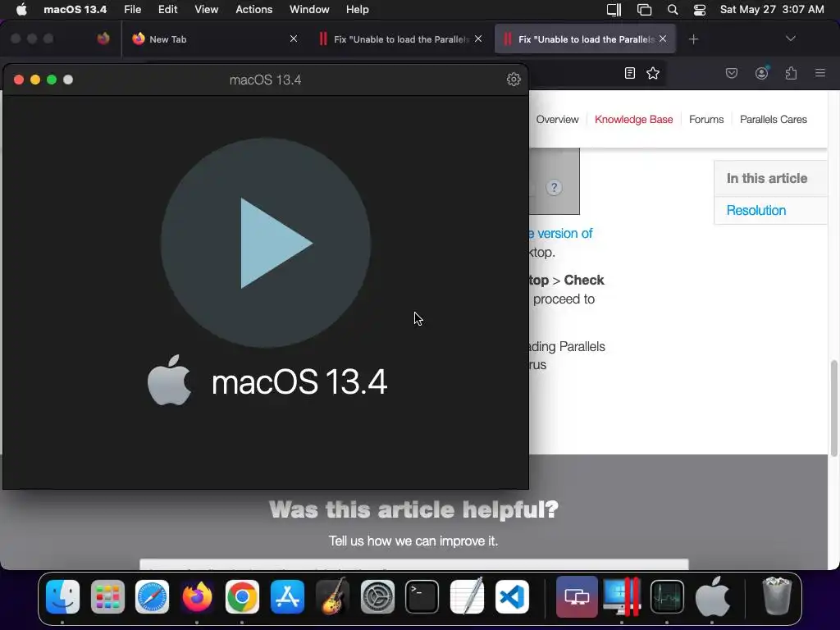Open the Parallels Cares link

point(773,120)
